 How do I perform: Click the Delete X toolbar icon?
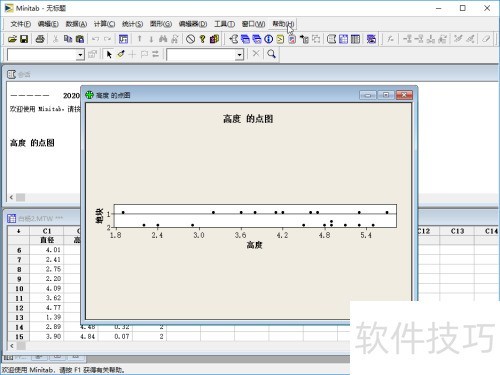point(256,54)
